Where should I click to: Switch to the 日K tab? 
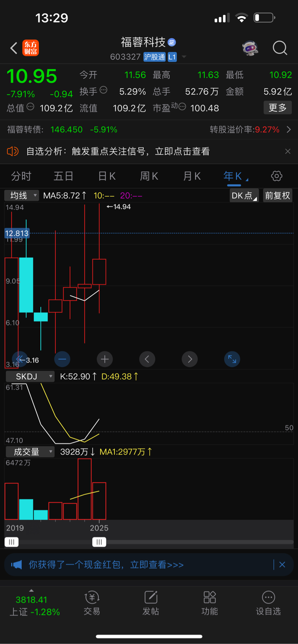tap(107, 176)
